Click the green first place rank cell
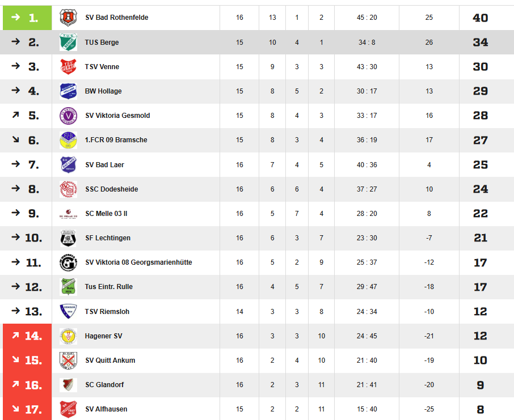 27,18
